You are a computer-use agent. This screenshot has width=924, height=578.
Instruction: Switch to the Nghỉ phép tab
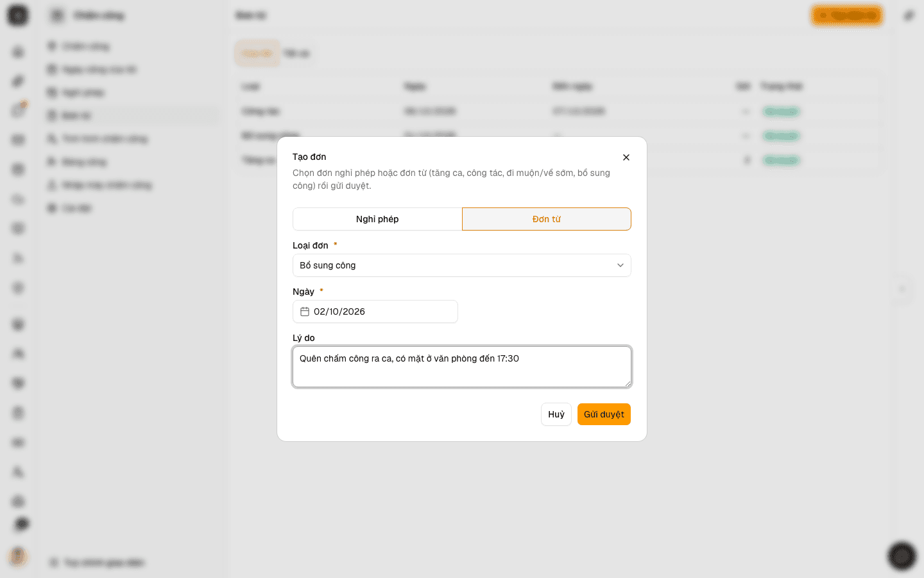click(377, 219)
